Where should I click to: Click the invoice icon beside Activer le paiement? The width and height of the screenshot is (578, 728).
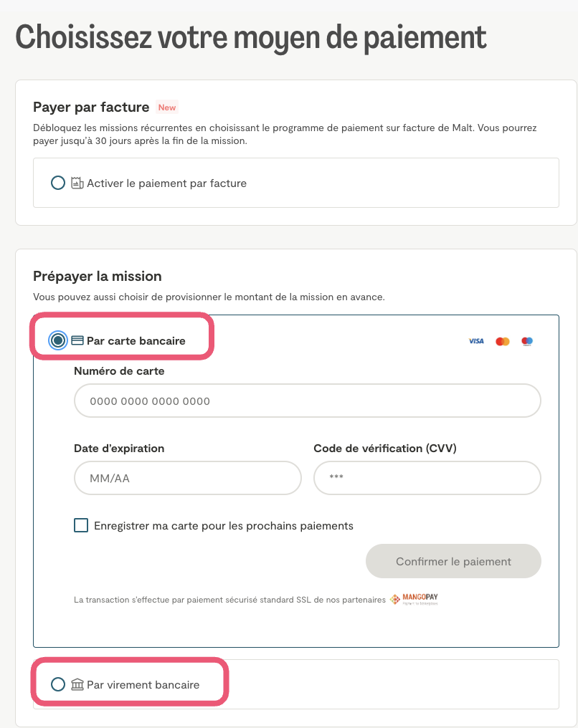tap(77, 183)
